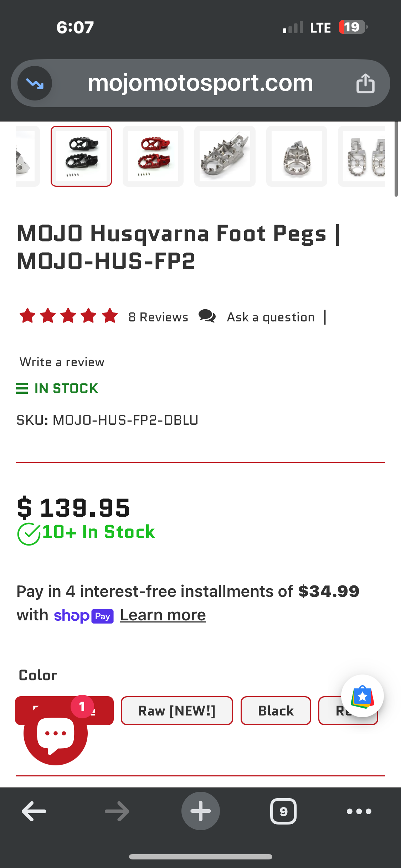Screen dimensions: 401x868
Task: Select the black foot pegs thumbnail
Action: [x=81, y=156]
